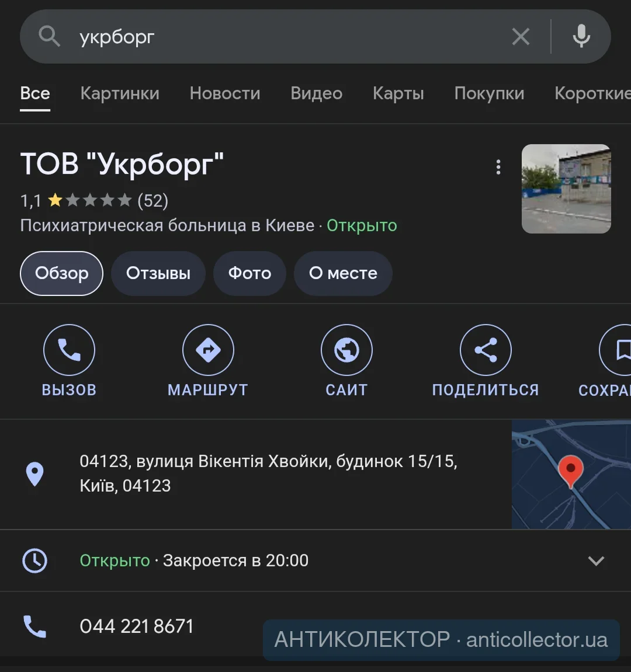The width and height of the screenshot is (631, 672).
Task: Tap the ПОДЕЛИТЬСЯ share icon
Action: pos(486,350)
